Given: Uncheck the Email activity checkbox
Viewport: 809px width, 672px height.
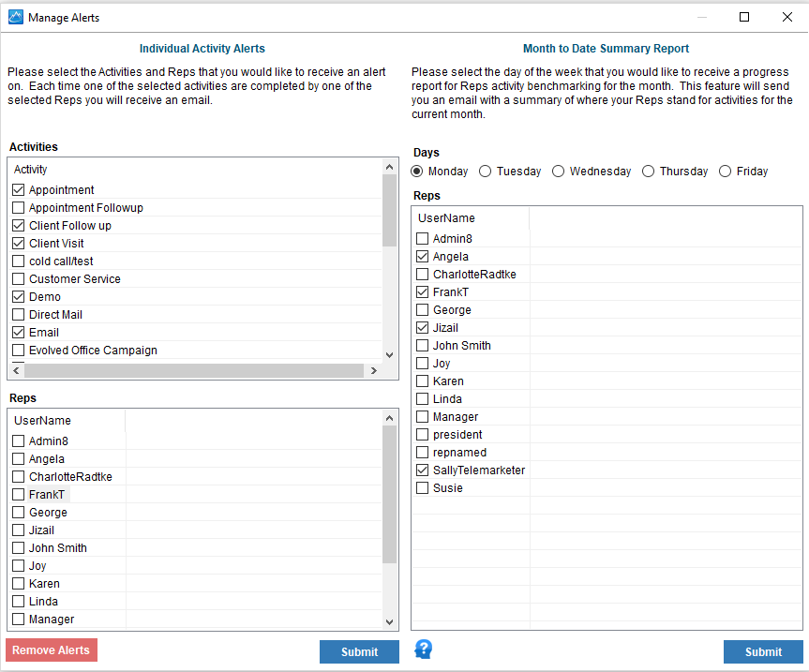Looking at the screenshot, I should point(19,332).
